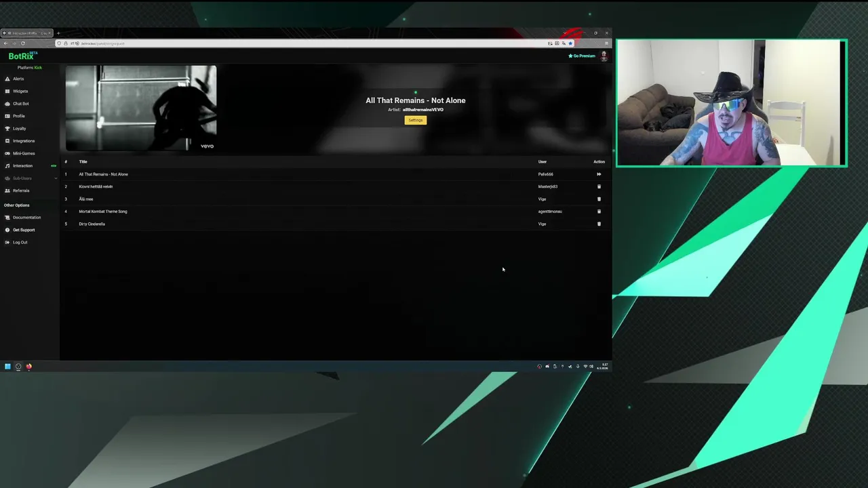Click the user name 'Pelle666'
Screen dimensions: 868x488
546,174
